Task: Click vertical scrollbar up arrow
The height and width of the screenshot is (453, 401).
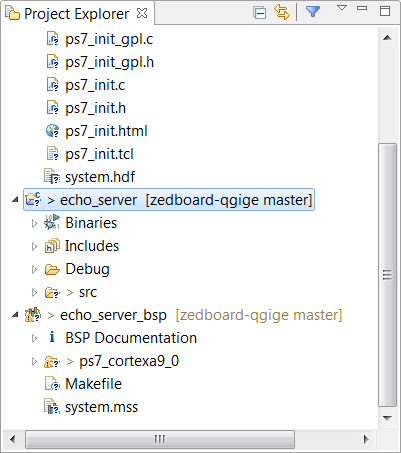Action: pos(387,38)
